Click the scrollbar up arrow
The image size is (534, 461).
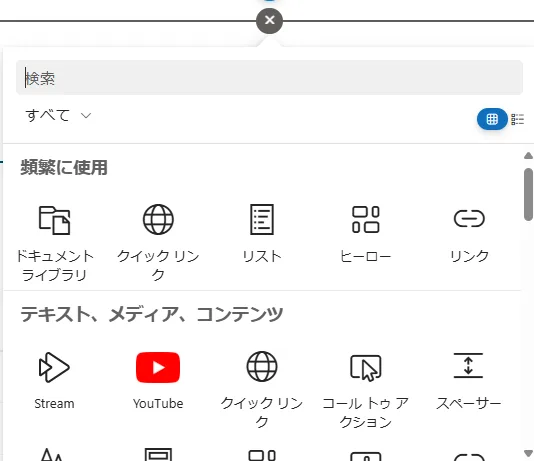(x=528, y=156)
